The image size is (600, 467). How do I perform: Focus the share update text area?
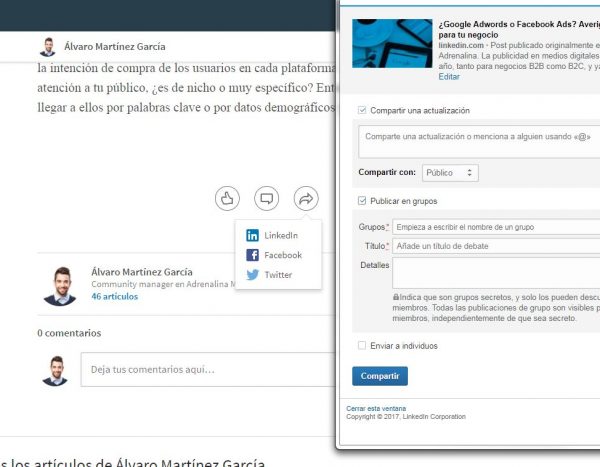[479, 142]
